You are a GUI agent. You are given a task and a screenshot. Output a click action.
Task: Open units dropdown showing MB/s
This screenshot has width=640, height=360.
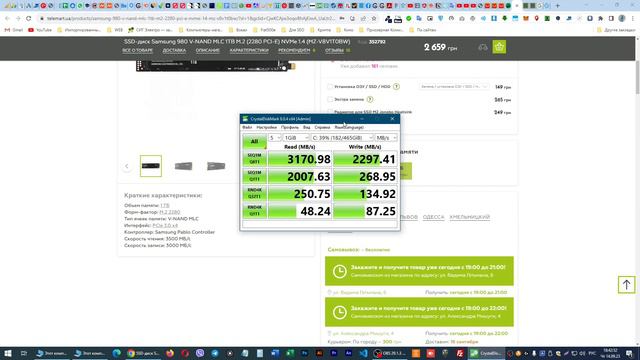[386, 138]
